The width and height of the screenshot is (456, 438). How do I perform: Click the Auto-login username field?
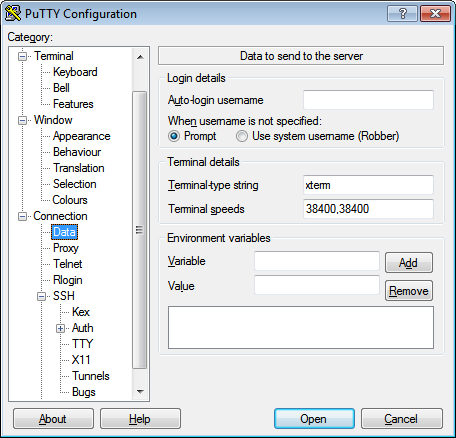click(368, 100)
